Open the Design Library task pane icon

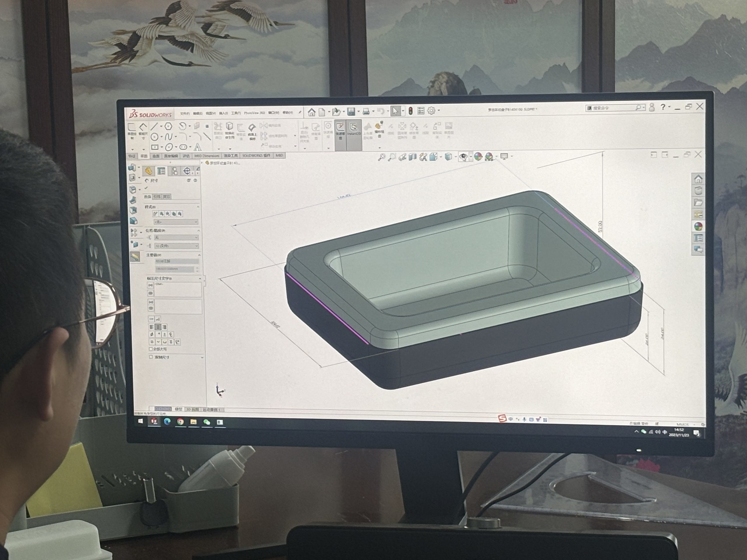698,191
